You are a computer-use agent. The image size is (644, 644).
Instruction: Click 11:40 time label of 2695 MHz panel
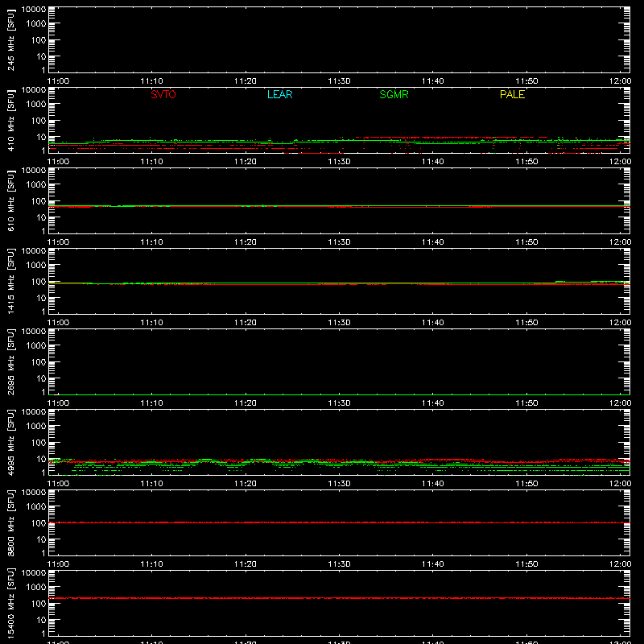point(433,403)
